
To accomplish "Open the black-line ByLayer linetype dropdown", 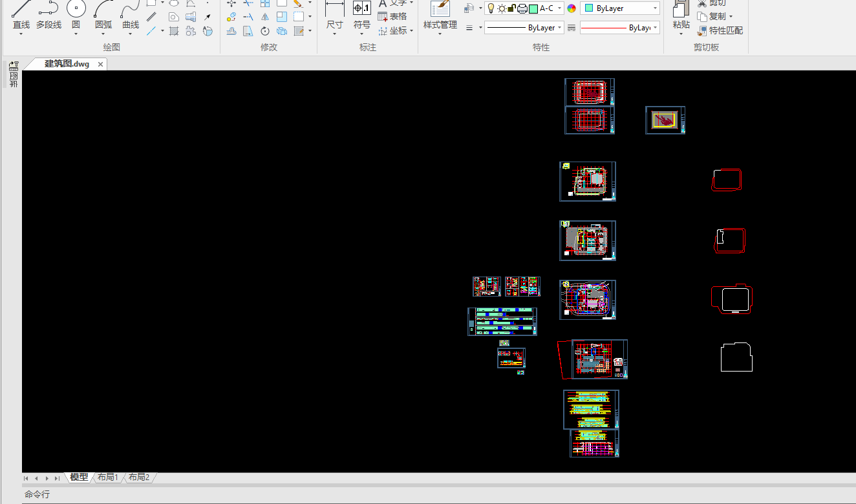I will (x=524, y=28).
